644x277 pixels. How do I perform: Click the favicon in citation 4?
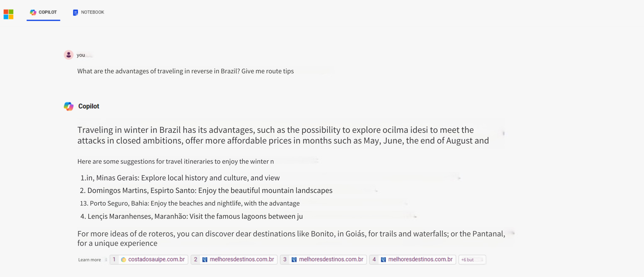383,260
